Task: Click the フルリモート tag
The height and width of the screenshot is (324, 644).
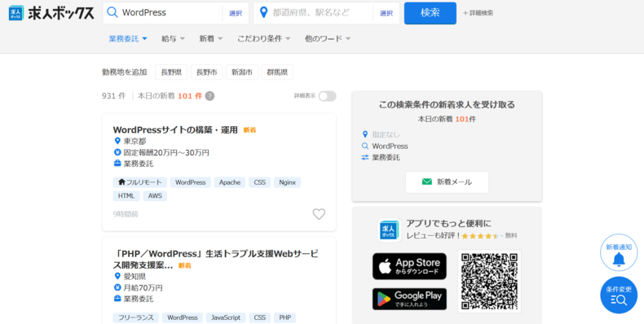Action: (139, 182)
